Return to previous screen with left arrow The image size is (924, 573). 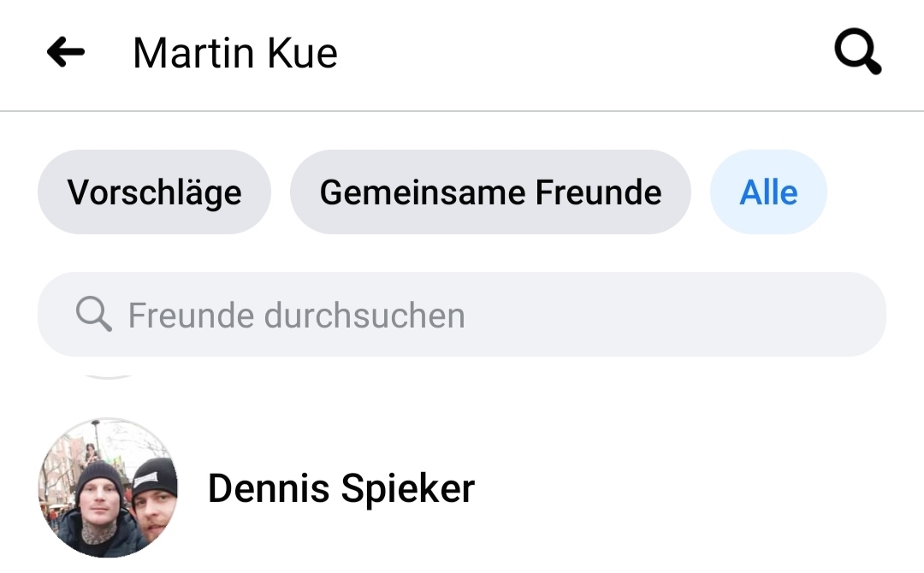tap(66, 53)
